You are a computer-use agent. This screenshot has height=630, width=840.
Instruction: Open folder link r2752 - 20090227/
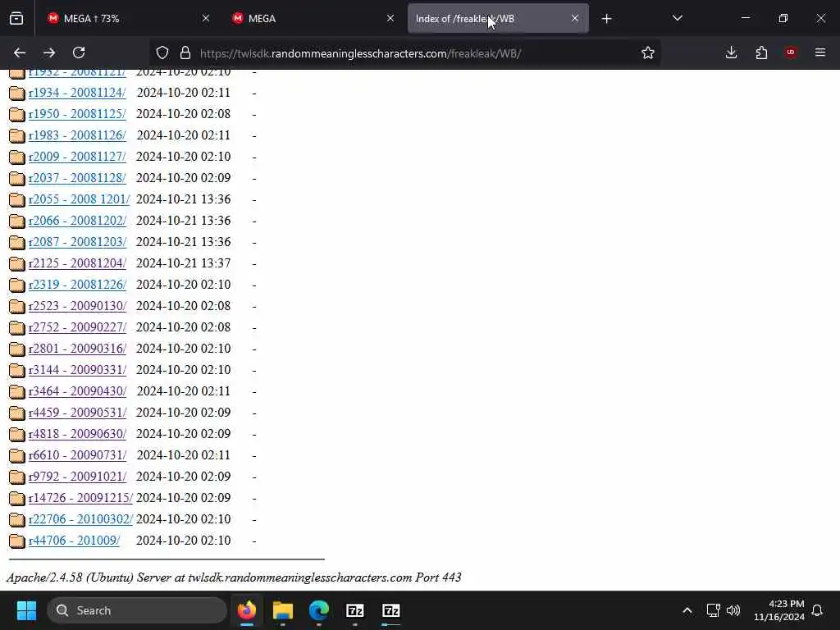click(78, 327)
